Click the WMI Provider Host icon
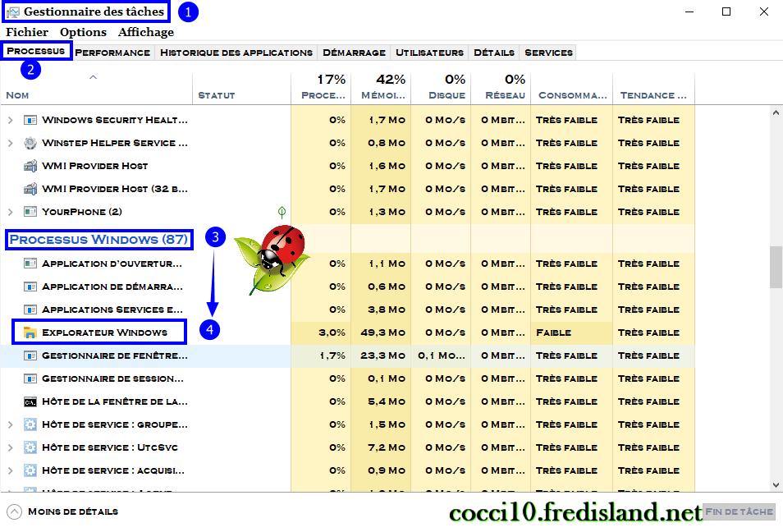The height and width of the screenshot is (532, 783). tap(30, 166)
